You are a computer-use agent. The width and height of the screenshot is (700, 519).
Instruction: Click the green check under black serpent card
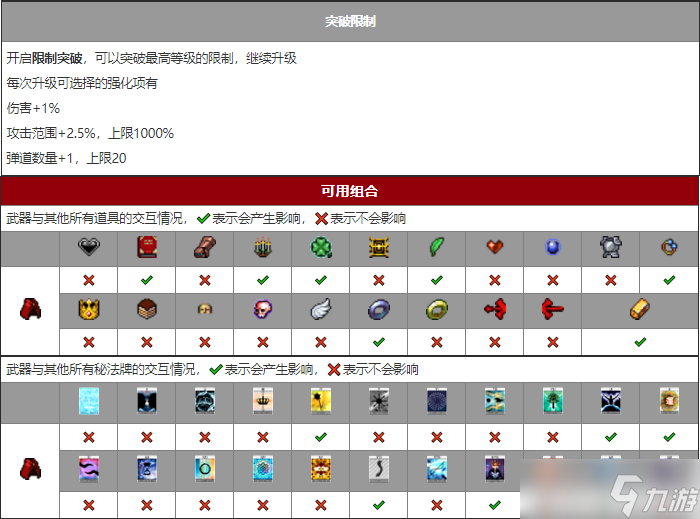379,505
